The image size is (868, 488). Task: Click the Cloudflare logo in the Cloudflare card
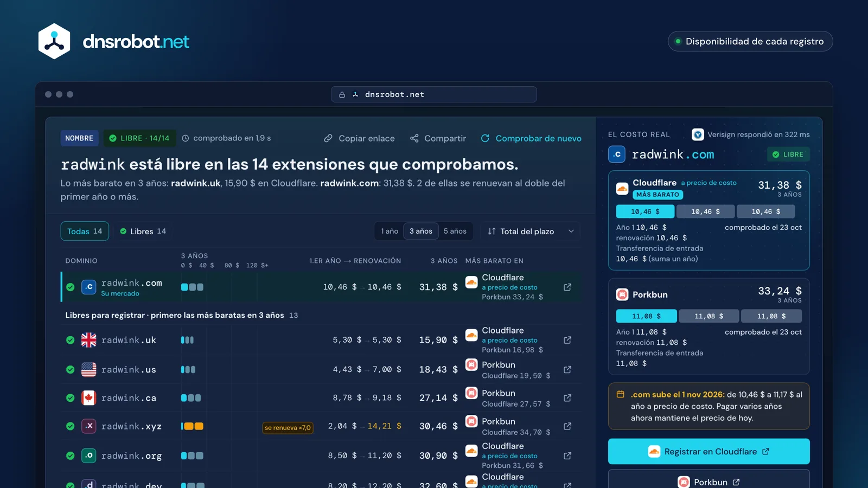coord(622,189)
